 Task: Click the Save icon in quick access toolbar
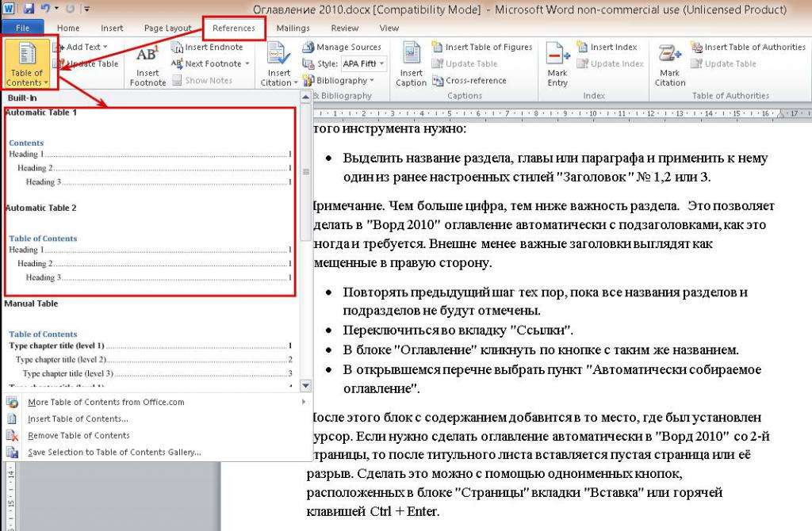[x=29, y=8]
